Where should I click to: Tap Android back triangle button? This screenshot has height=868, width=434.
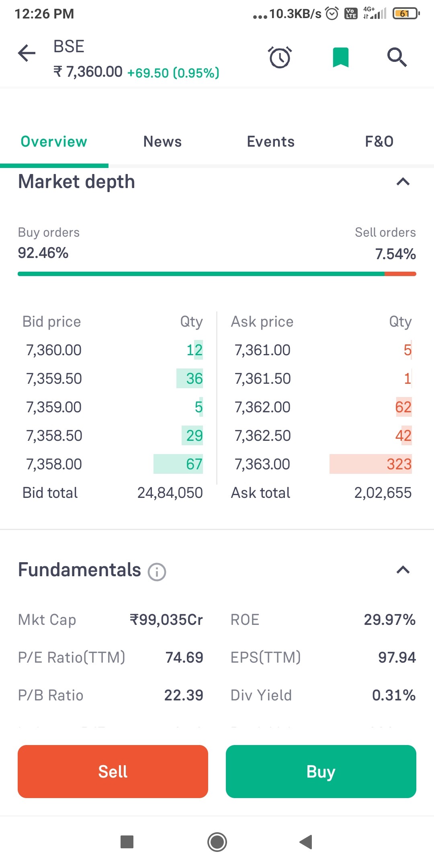click(x=306, y=842)
